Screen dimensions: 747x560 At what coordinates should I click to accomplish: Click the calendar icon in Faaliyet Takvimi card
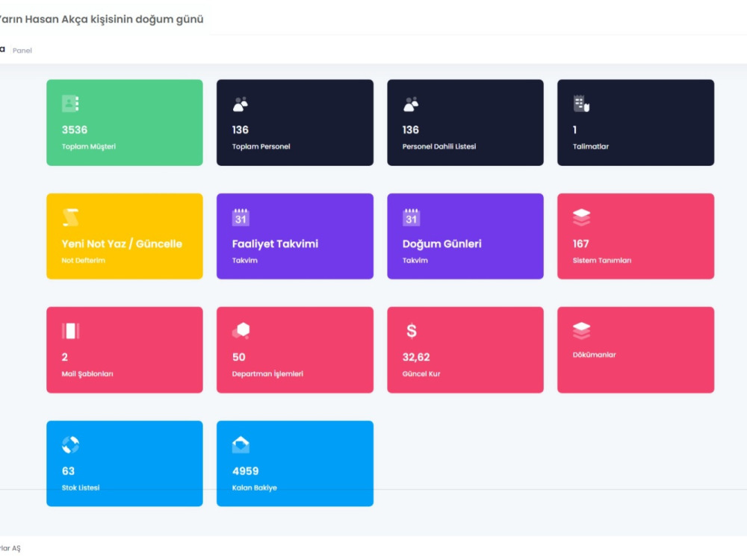(241, 217)
